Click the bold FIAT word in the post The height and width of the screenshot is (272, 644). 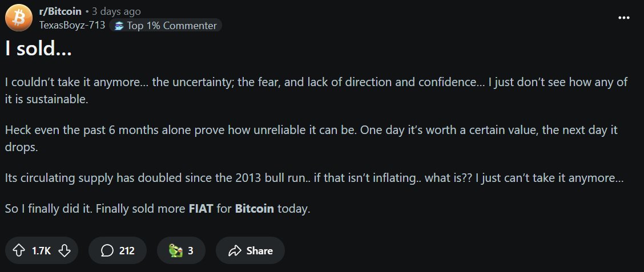[201, 209]
